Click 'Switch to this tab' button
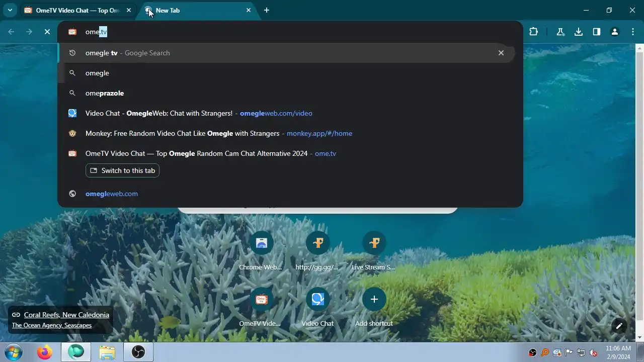Screen dimensions: 644x362 click(122, 170)
